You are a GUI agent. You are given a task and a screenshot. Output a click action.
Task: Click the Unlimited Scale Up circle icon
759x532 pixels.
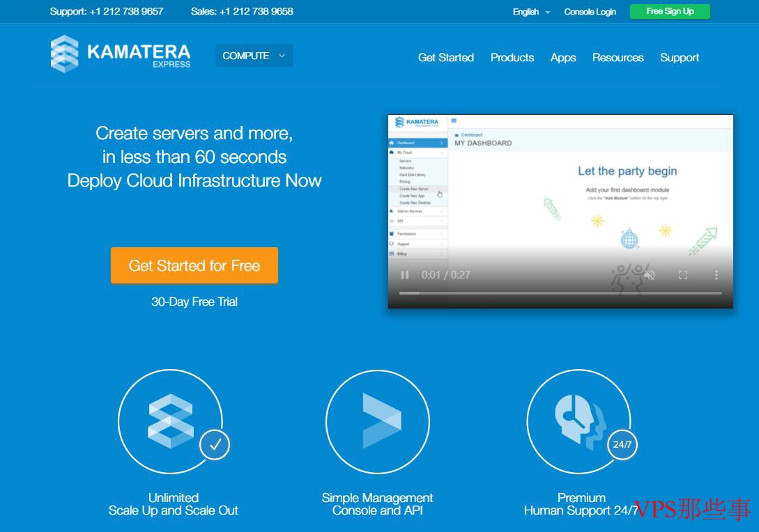click(170, 421)
